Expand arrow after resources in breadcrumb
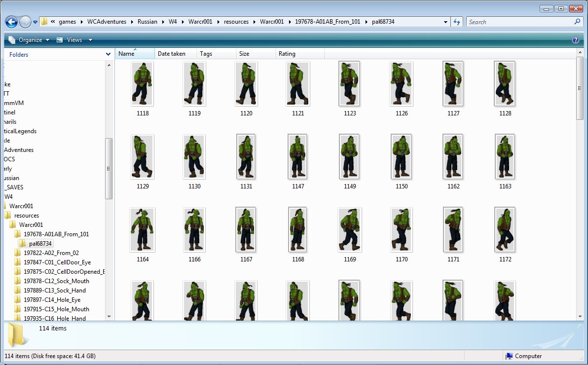 [x=255, y=22]
